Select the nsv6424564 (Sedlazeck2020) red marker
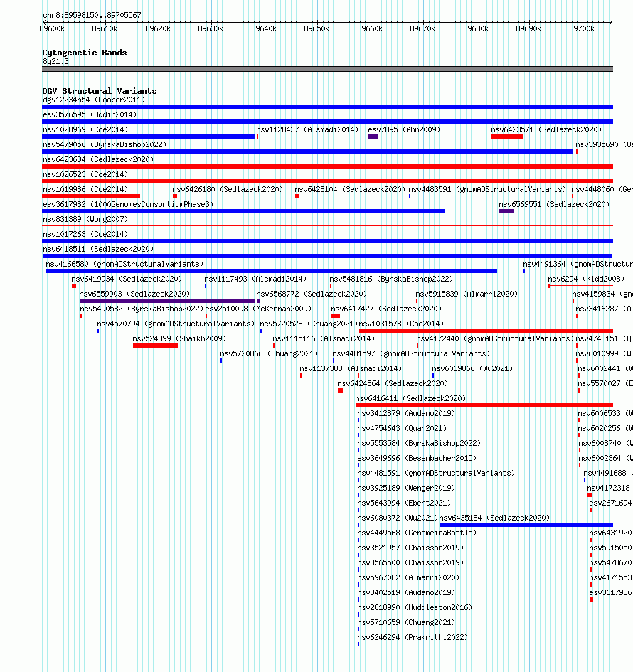633x672 pixels. [x=340, y=390]
